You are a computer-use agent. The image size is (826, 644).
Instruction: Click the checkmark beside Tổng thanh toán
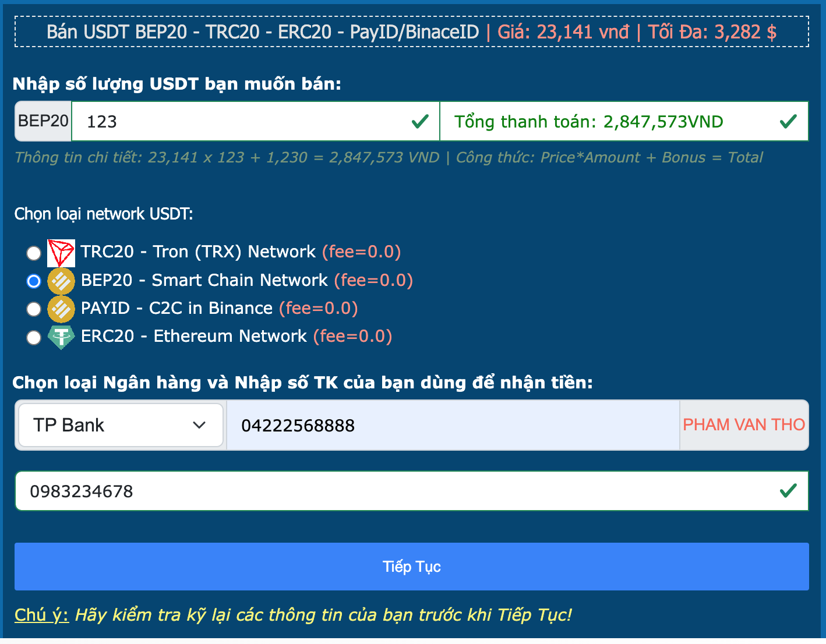[x=788, y=121]
